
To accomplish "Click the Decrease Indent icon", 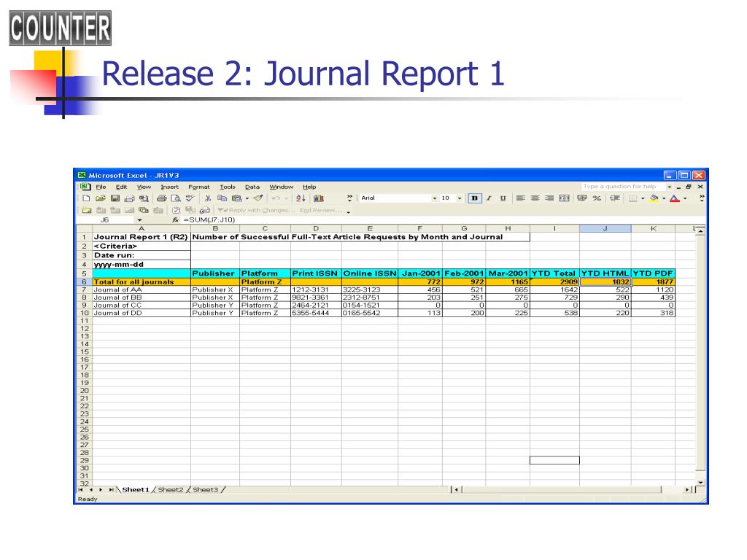I will [x=614, y=198].
